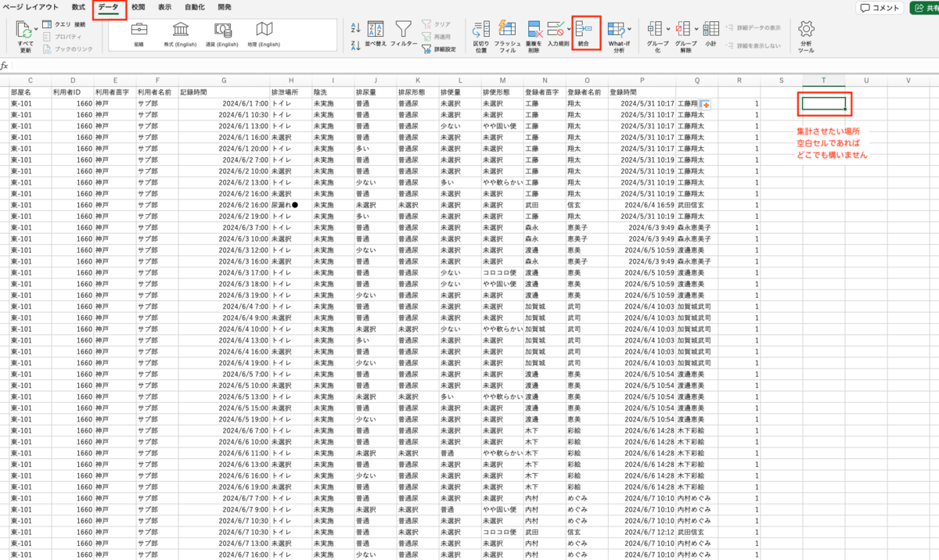
Task: Click the paste options icon beside Q2
Action: 705,104
